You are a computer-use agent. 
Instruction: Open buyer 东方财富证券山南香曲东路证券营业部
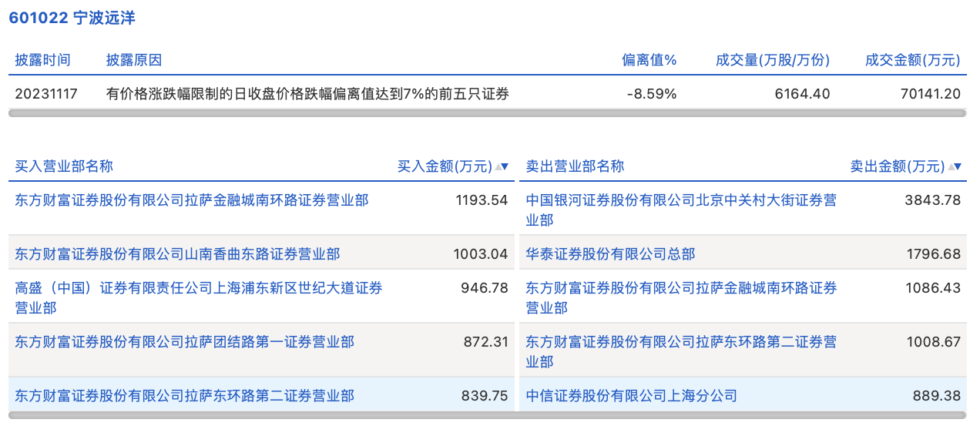pos(177,253)
